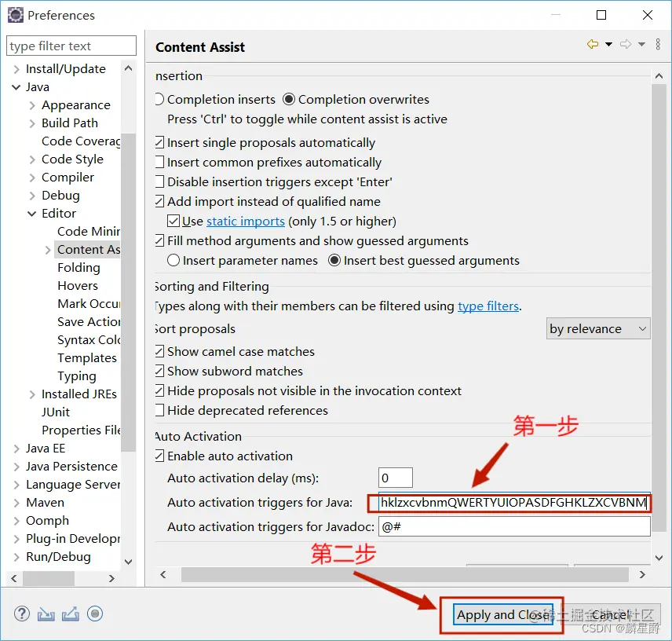Expand the Appearance tree node
The height and width of the screenshot is (641, 672).
coord(32,105)
